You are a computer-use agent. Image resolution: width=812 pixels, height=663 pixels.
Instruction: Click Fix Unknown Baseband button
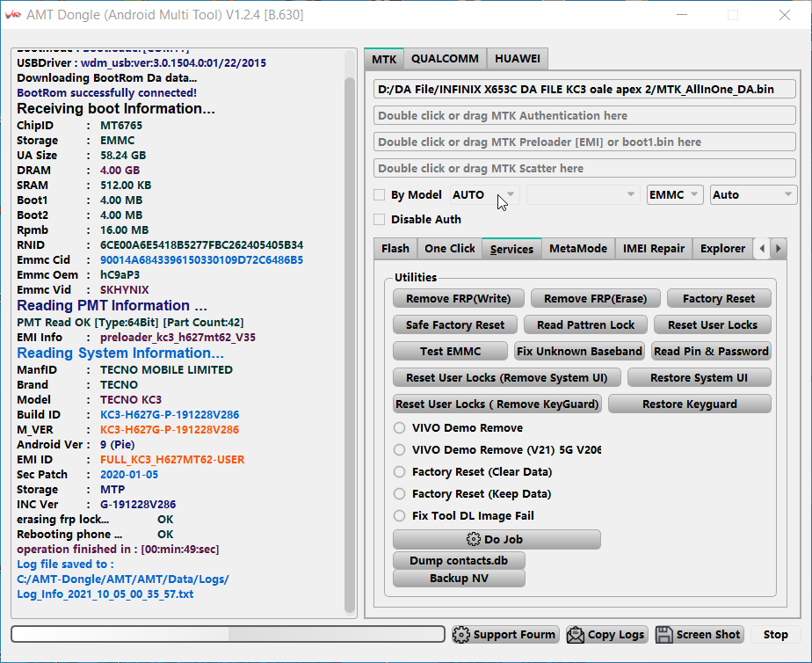[579, 351]
